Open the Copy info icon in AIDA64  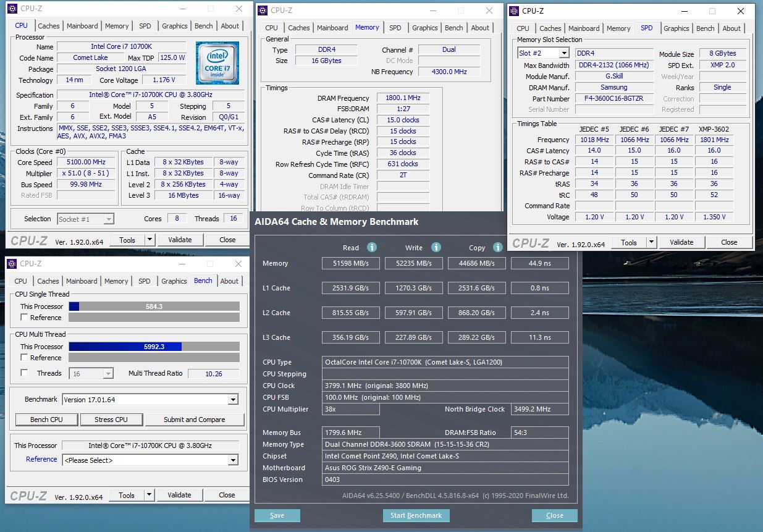(498, 247)
